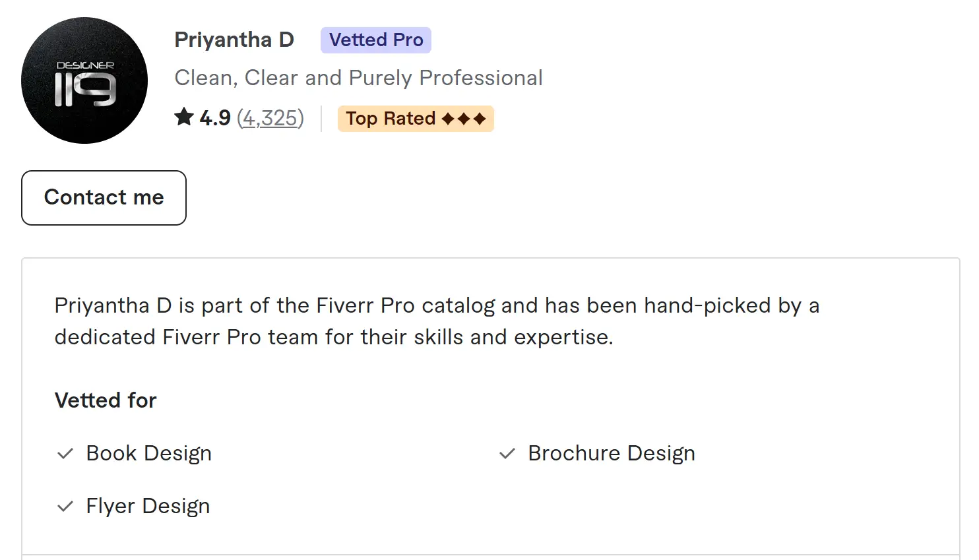Viewport: 979px width, 560px height.
Task: Select the Book Design skill text
Action: click(x=149, y=454)
